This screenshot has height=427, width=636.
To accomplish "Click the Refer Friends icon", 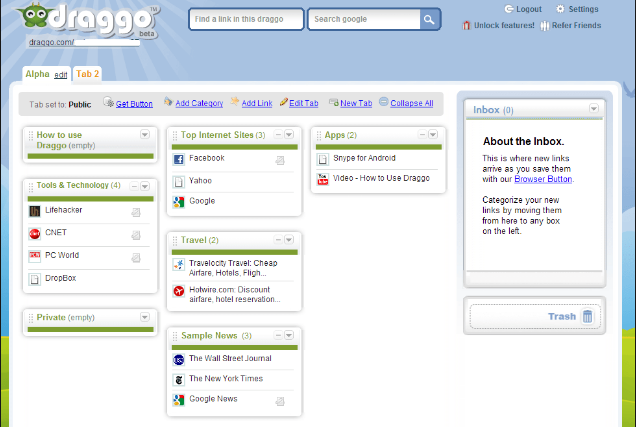I will coord(545,26).
